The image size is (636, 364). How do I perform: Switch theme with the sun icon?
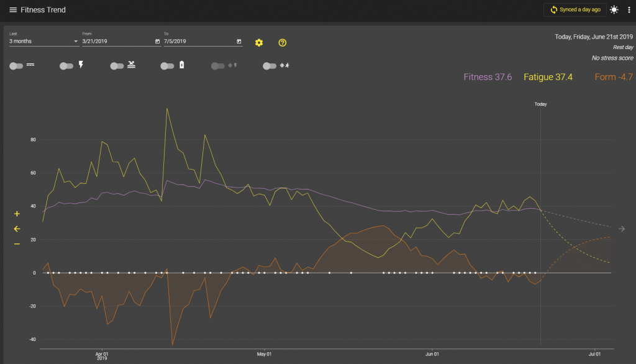614,10
